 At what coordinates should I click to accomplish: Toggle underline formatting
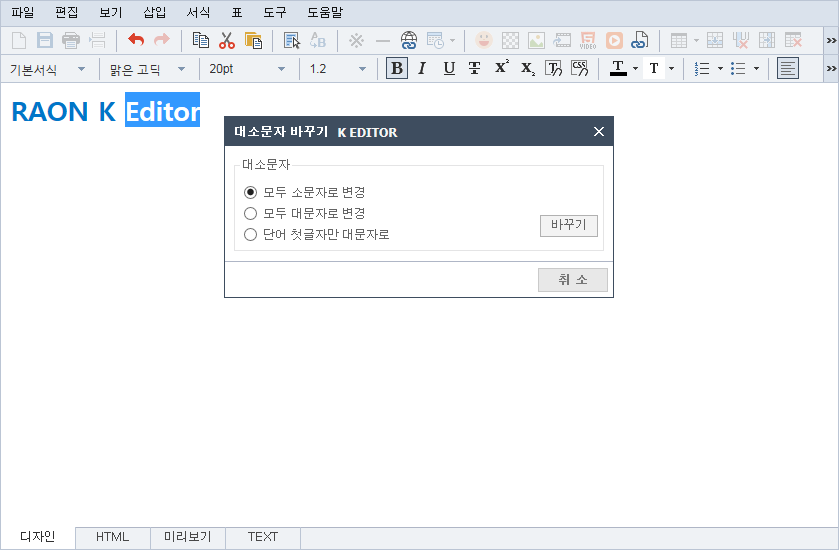[x=449, y=68]
